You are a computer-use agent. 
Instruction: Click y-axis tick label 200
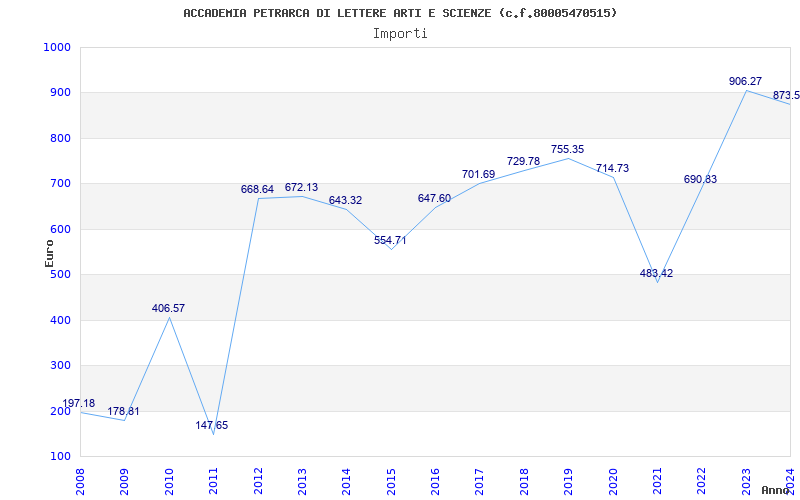click(x=60, y=411)
